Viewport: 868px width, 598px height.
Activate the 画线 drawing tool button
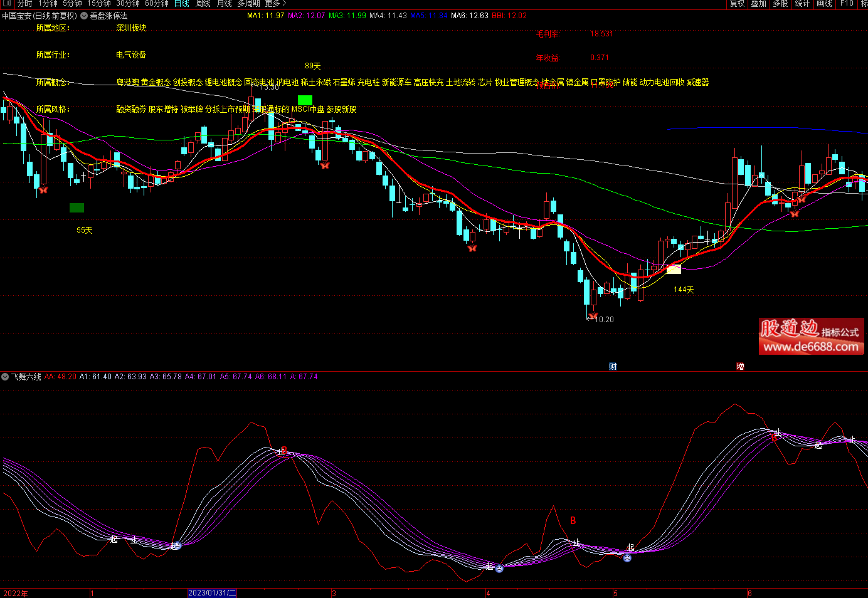click(824, 3)
